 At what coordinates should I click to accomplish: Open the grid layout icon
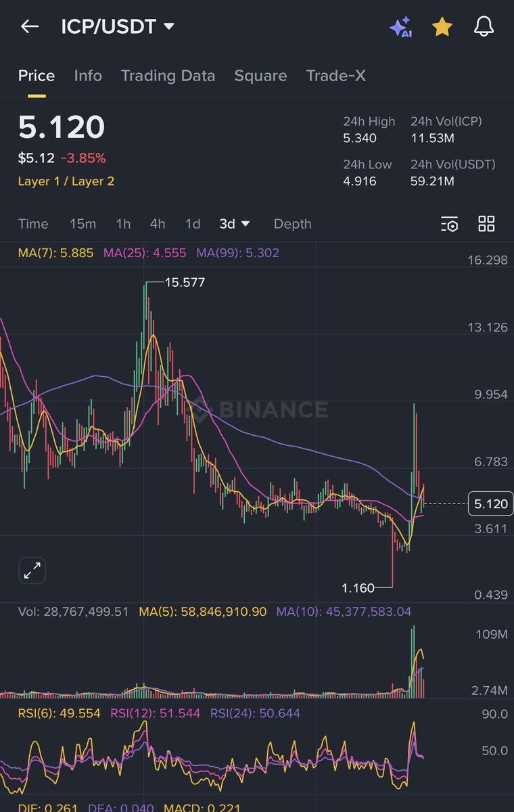(x=486, y=224)
